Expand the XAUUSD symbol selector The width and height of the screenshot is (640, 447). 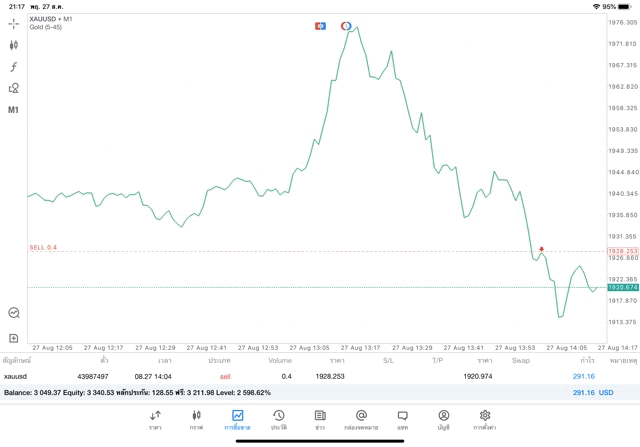[x=50, y=19]
